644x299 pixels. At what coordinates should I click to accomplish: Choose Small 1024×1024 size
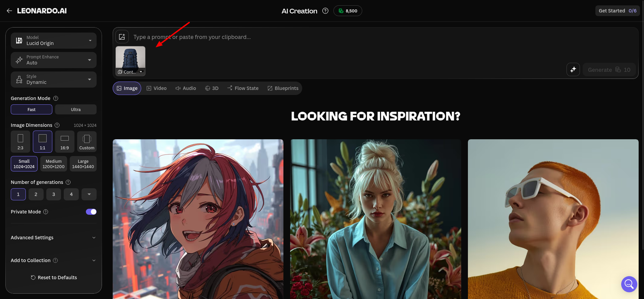(x=24, y=164)
